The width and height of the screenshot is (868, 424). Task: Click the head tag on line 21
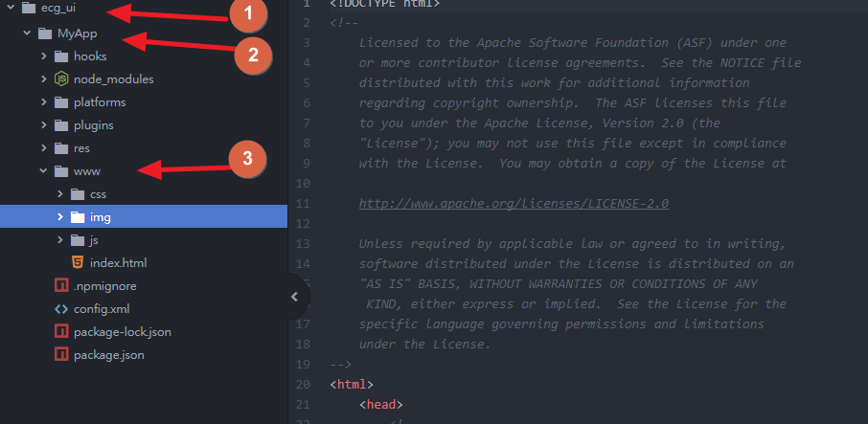tap(381, 405)
